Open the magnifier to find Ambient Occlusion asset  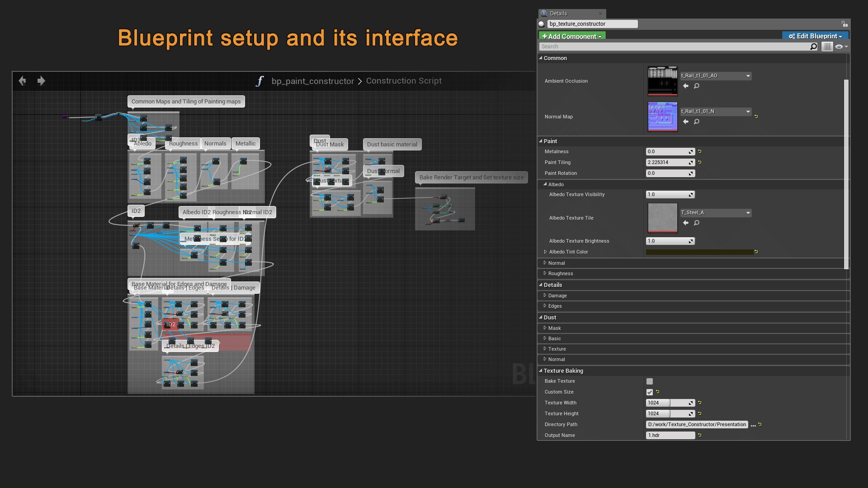pos(697,86)
